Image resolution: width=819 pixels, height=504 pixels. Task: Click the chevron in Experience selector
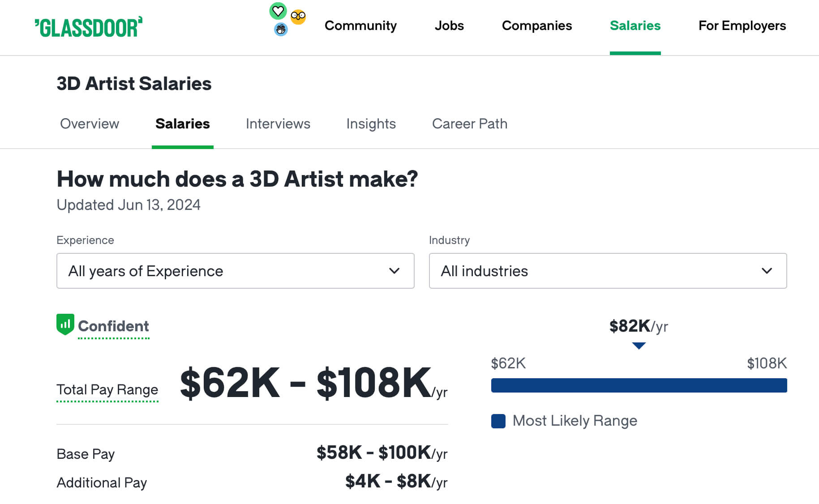[x=394, y=271]
